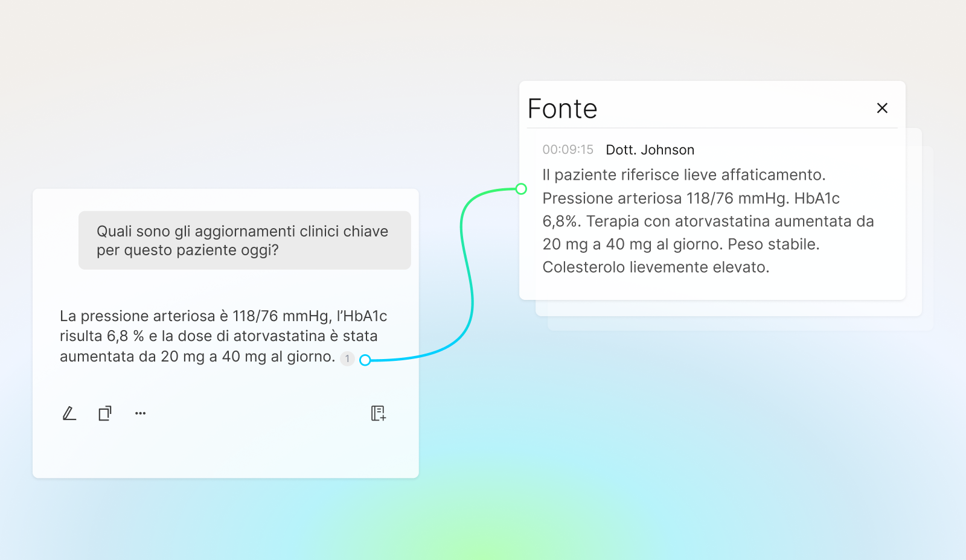Open the three-dot more options menu

(x=141, y=413)
